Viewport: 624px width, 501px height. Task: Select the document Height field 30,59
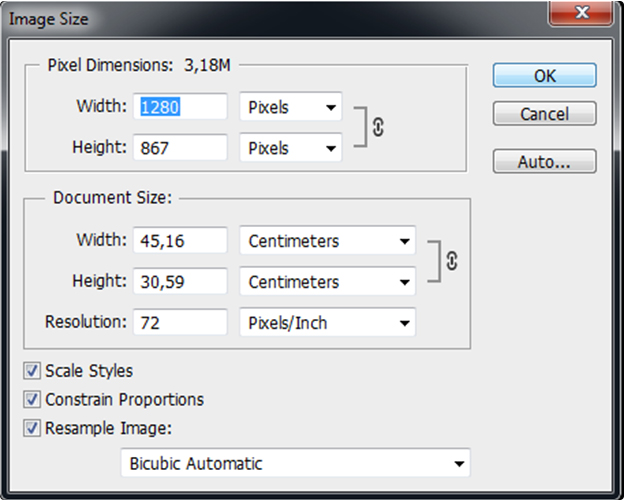[181, 282]
